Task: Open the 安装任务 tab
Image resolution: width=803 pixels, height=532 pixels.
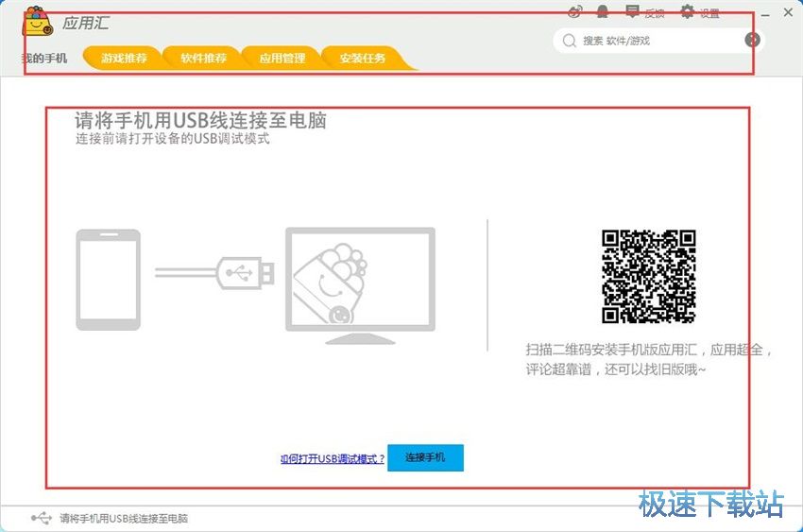Action: pyautogui.click(x=362, y=58)
